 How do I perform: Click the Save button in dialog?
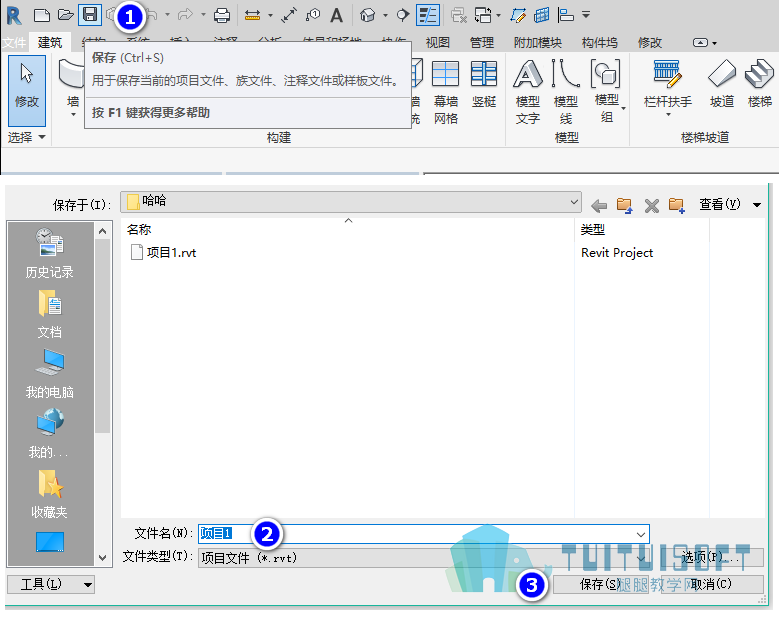coord(601,584)
